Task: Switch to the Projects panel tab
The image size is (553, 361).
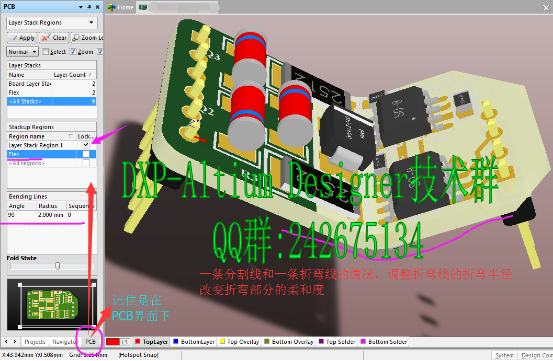Action: [35, 342]
